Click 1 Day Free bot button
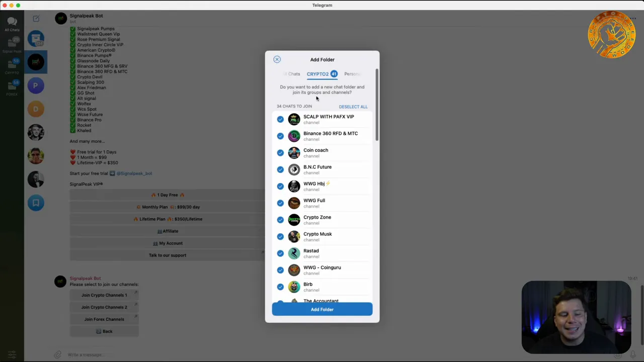 168,195
